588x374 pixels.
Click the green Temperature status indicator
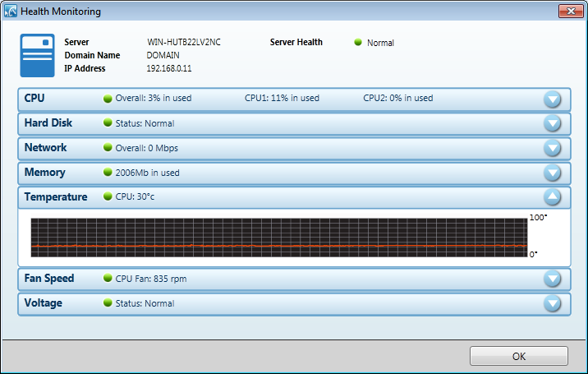[x=108, y=196]
